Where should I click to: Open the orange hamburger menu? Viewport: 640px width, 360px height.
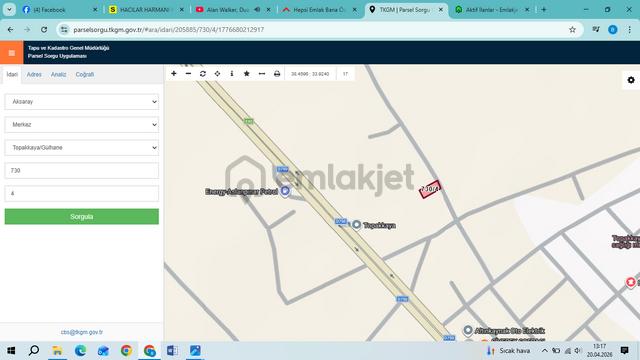tap(11, 53)
